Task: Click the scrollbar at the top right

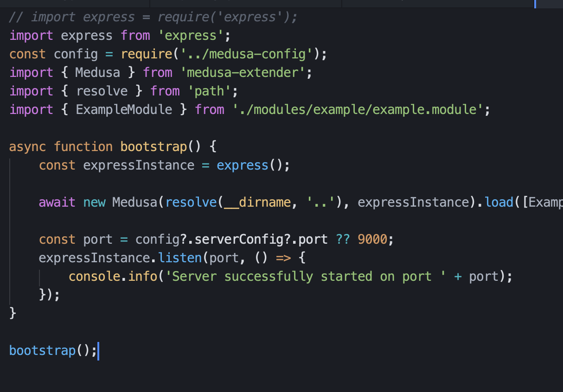Action: [537, 4]
